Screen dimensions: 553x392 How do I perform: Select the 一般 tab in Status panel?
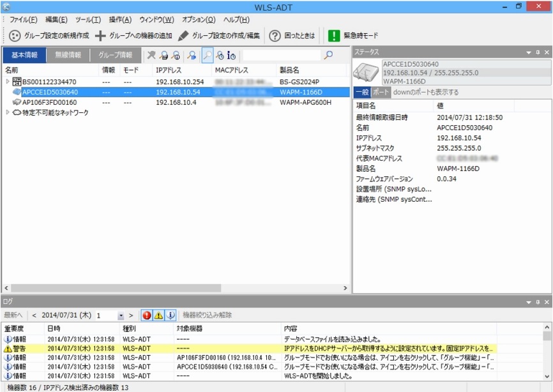tap(362, 93)
